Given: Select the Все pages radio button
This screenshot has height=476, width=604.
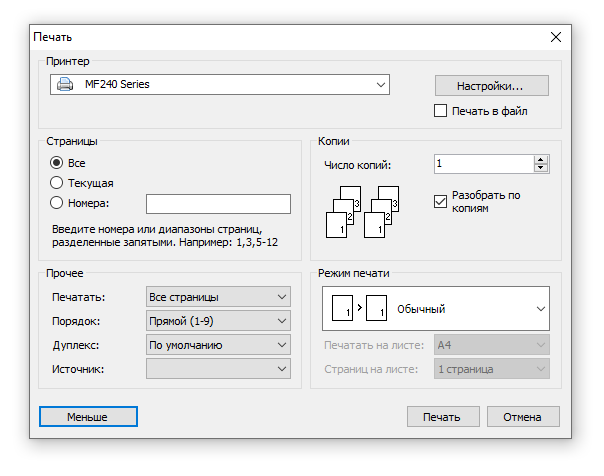Looking at the screenshot, I should pos(57,163).
